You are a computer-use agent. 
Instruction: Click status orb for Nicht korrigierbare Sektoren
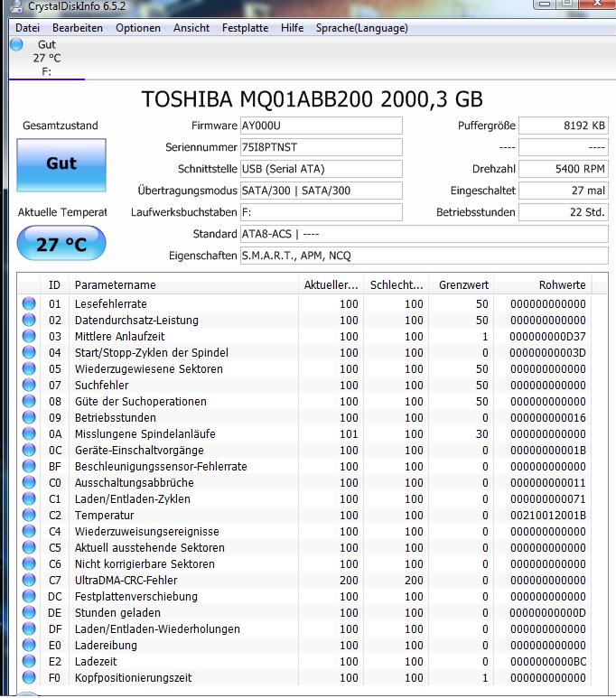pyautogui.click(x=29, y=563)
